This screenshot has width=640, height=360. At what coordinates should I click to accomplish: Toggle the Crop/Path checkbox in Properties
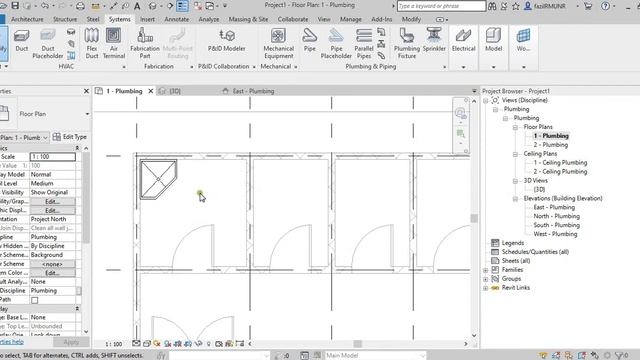pos(35,300)
